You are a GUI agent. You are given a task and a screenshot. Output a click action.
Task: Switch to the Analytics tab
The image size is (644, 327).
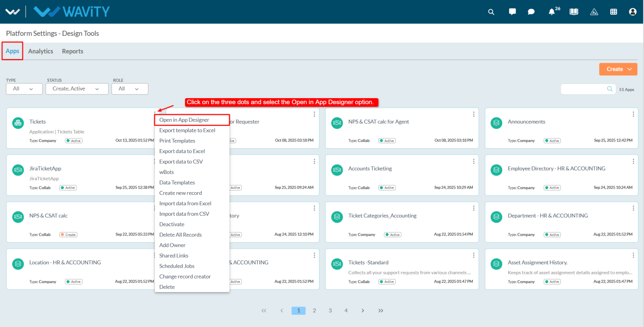[41, 51]
